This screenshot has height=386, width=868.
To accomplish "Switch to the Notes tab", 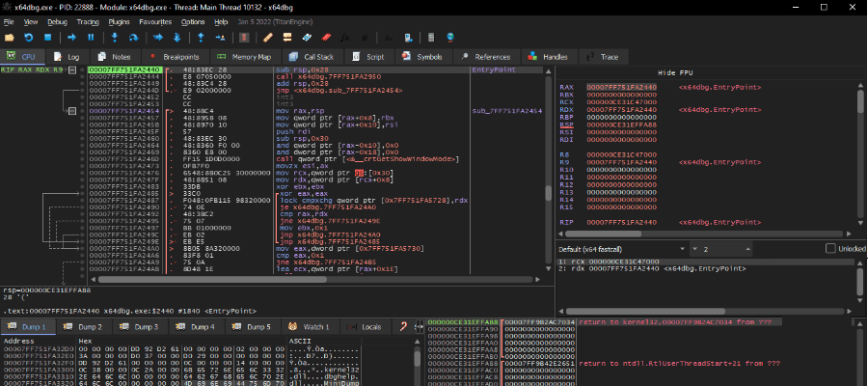I will pyautogui.click(x=115, y=57).
